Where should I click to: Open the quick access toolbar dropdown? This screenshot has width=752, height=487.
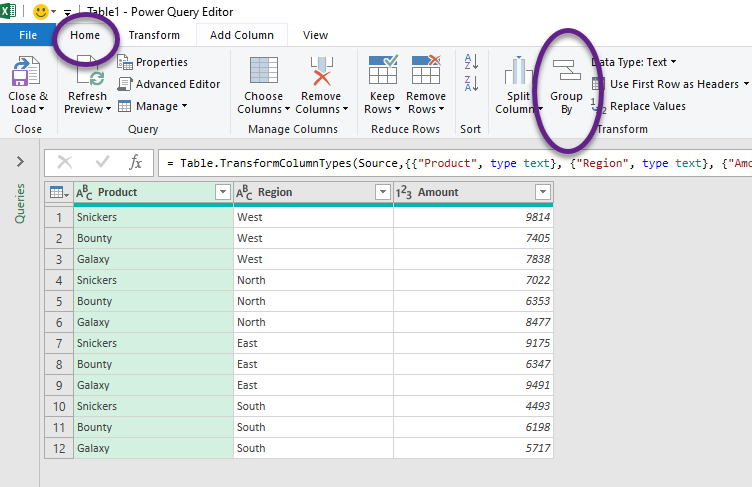pos(68,12)
